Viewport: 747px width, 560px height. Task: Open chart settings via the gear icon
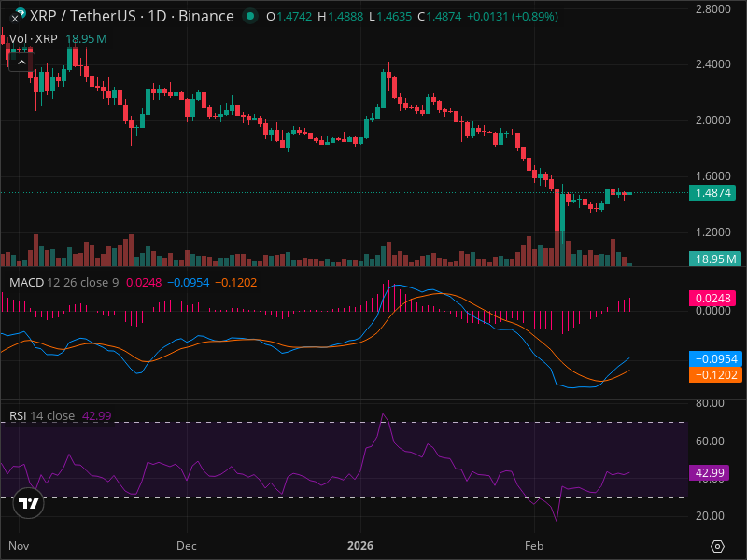pos(717,546)
